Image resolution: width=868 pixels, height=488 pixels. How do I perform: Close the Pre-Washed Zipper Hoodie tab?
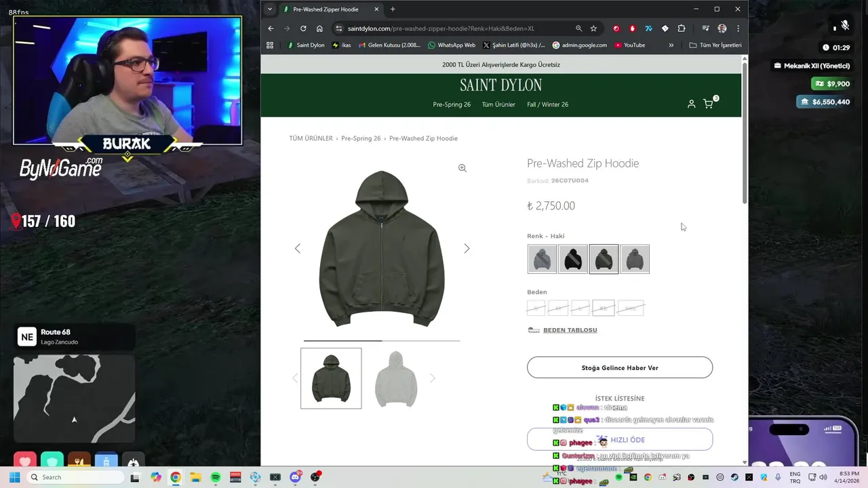377,9
